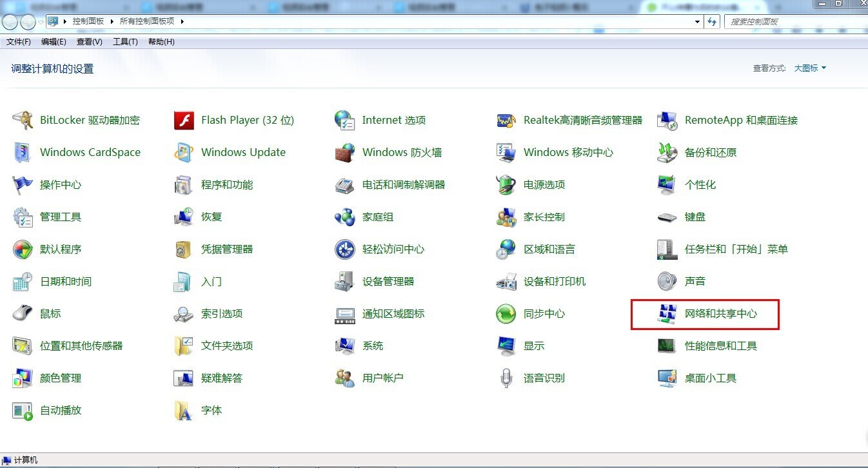Viewport: 868px width, 468px height.
Task: Open the 系统 link
Action: [373, 346]
